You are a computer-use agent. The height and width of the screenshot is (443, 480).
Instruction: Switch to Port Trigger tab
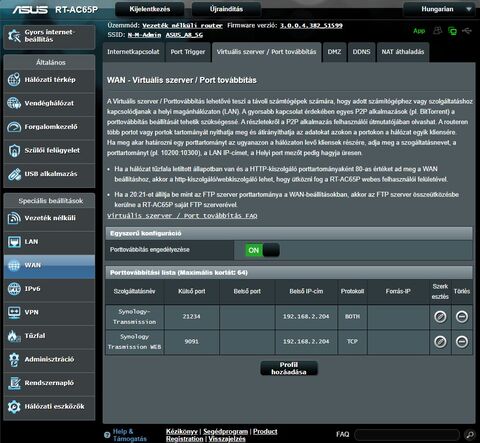pyautogui.click(x=188, y=52)
